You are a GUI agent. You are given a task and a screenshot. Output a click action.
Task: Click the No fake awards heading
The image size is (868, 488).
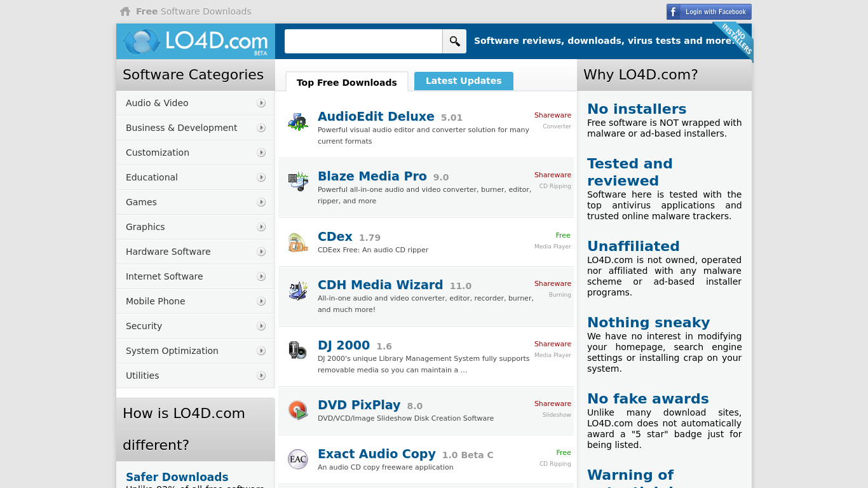pyautogui.click(x=648, y=398)
